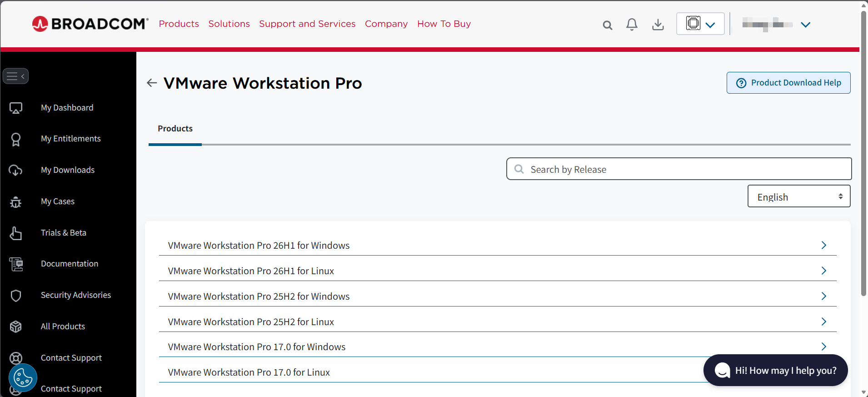Click the My Cases bug icon
The image size is (868, 397).
tap(16, 201)
